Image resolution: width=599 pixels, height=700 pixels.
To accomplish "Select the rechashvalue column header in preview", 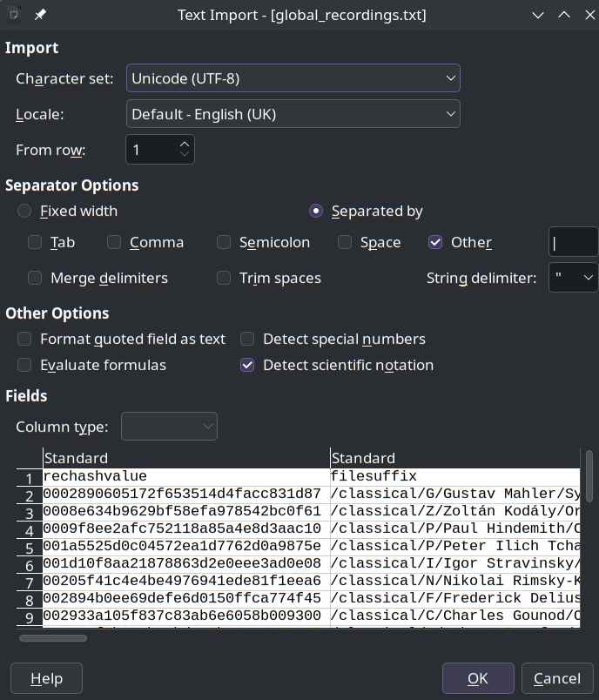I will tap(185, 458).
